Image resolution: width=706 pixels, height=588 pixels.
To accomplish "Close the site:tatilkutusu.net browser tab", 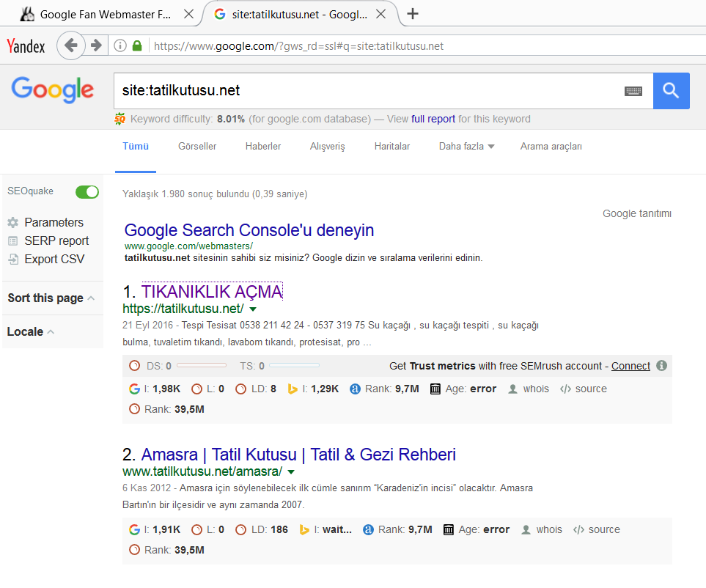I will pyautogui.click(x=381, y=14).
